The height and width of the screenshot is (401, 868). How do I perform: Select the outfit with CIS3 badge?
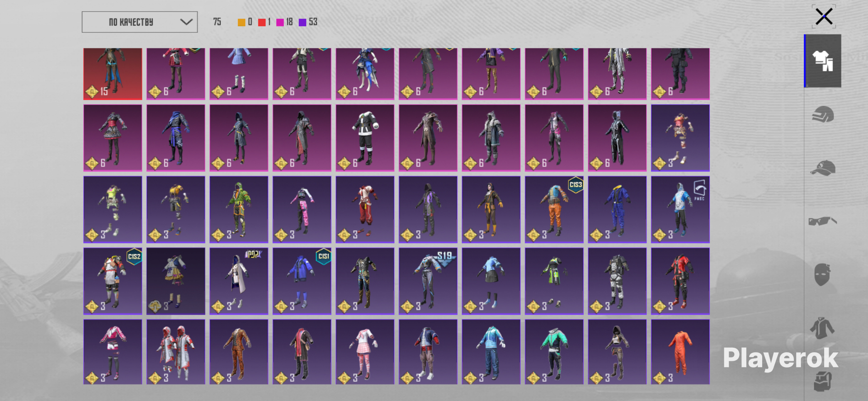click(x=554, y=209)
